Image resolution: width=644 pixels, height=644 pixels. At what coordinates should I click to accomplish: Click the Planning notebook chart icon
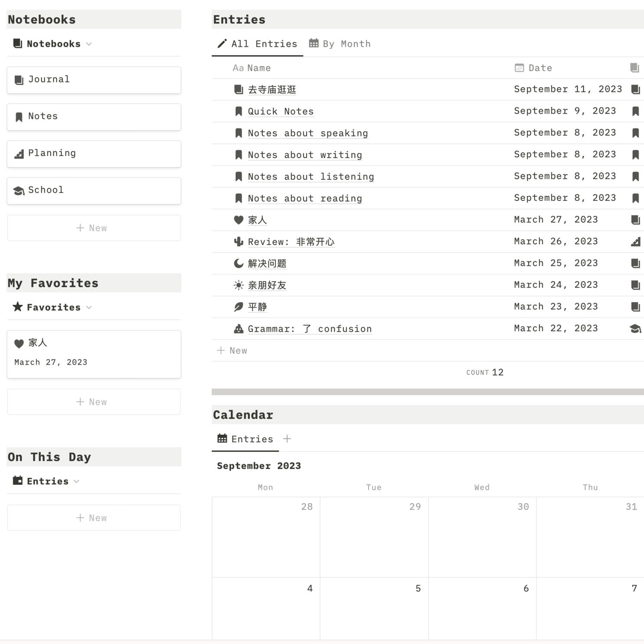tap(19, 154)
